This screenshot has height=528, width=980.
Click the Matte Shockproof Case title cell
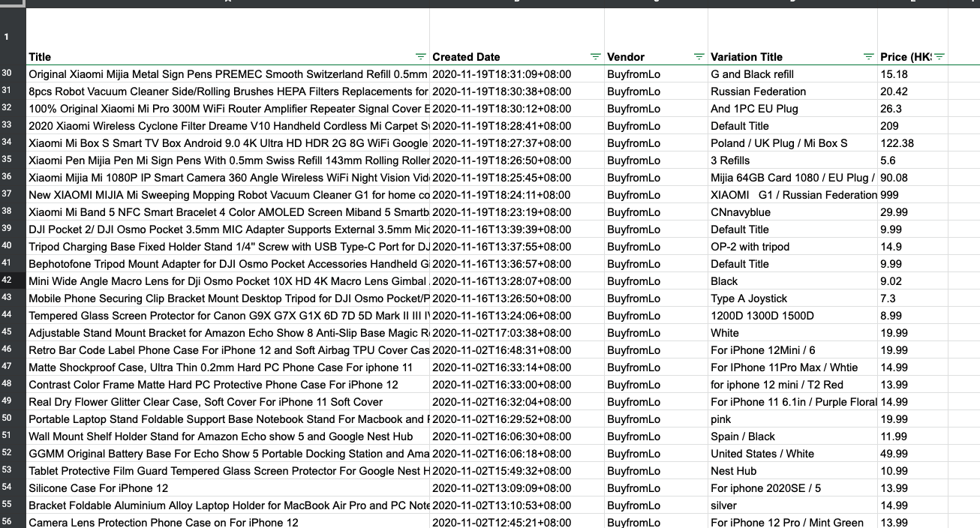click(x=228, y=367)
